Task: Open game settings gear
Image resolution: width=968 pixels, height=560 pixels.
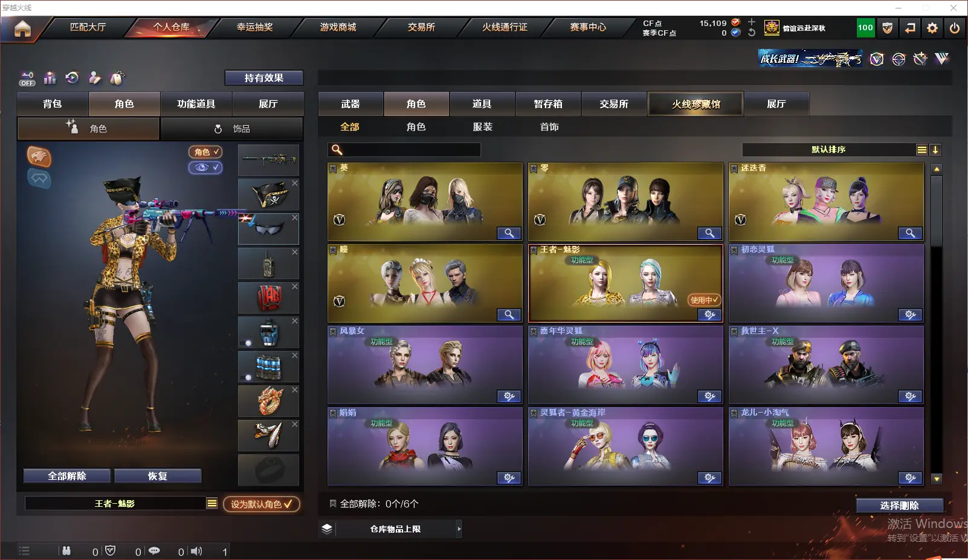Action: click(932, 28)
